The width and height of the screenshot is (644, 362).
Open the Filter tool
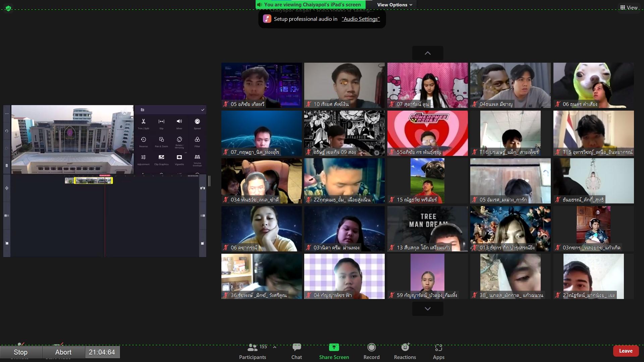(x=197, y=141)
